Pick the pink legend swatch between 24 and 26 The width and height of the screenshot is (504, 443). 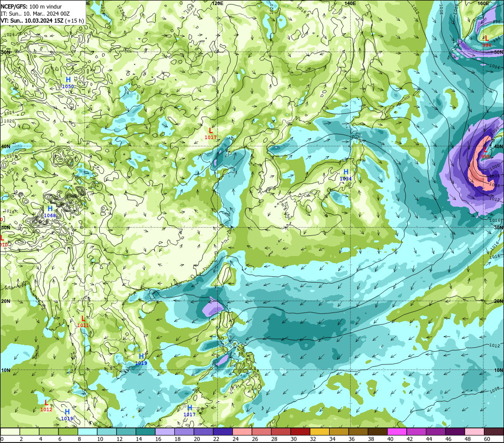pos(242,431)
